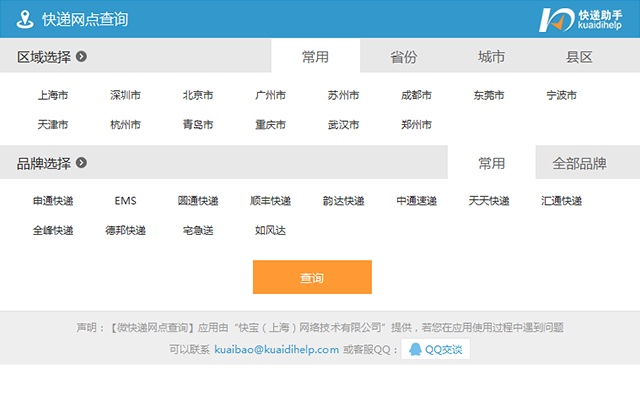Click the QQ交谈 button
This screenshot has width=640, height=400.
point(435,349)
